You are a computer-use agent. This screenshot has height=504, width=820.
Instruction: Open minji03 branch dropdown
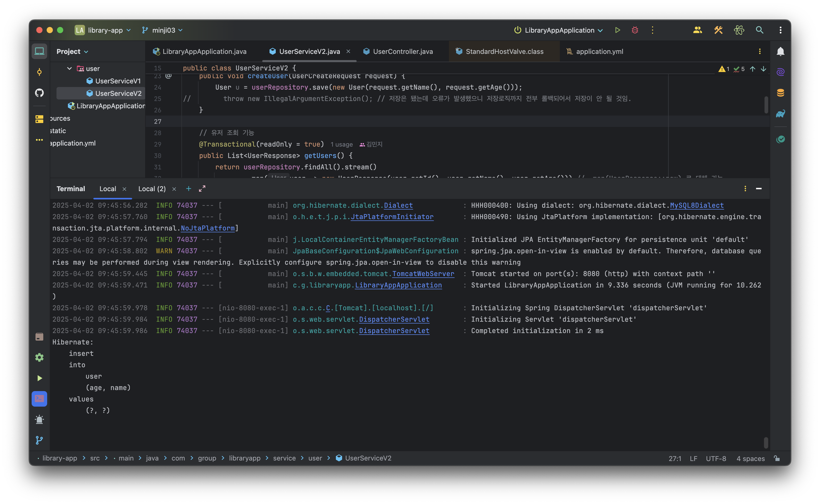pos(162,30)
